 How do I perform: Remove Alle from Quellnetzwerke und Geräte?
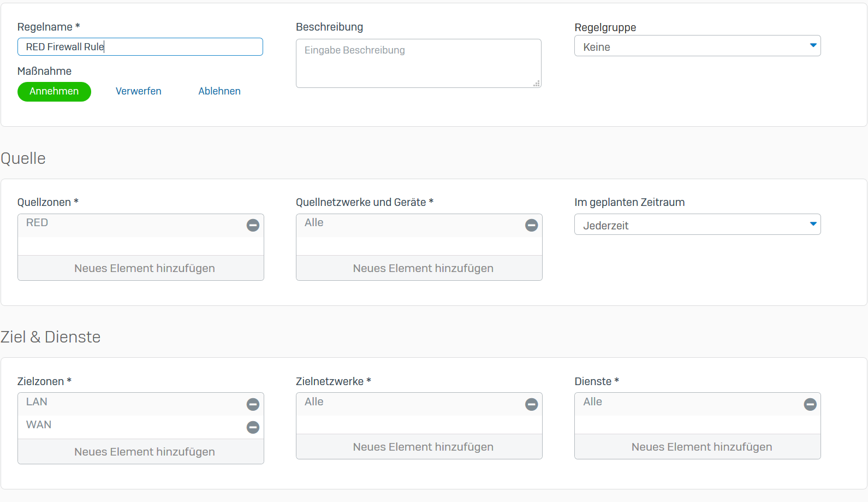point(531,225)
